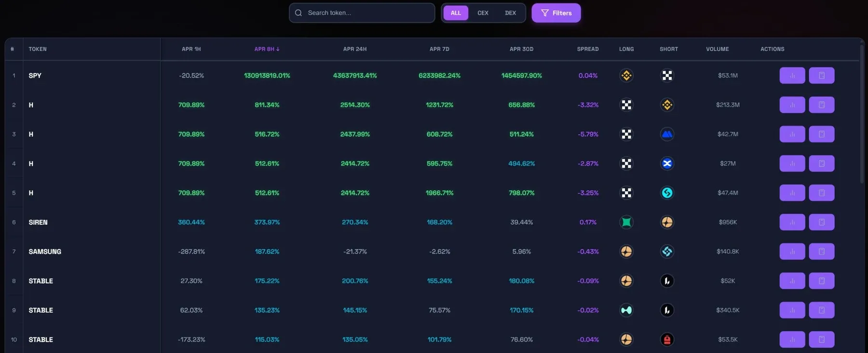The width and height of the screenshot is (868, 353).
Task: Open chart for H row with $42.7M volume
Action: pos(792,134)
